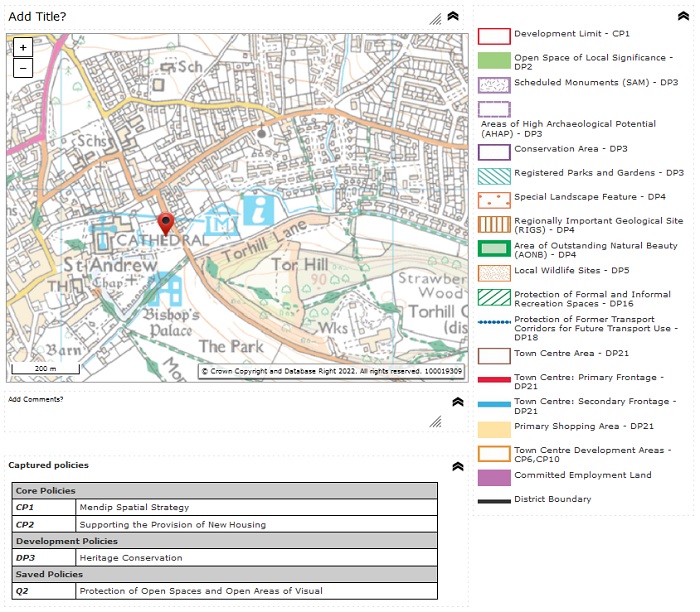The height and width of the screenshot is (612, 700).
Task: Click The Park label on map
Action: (x=231, y=346)
